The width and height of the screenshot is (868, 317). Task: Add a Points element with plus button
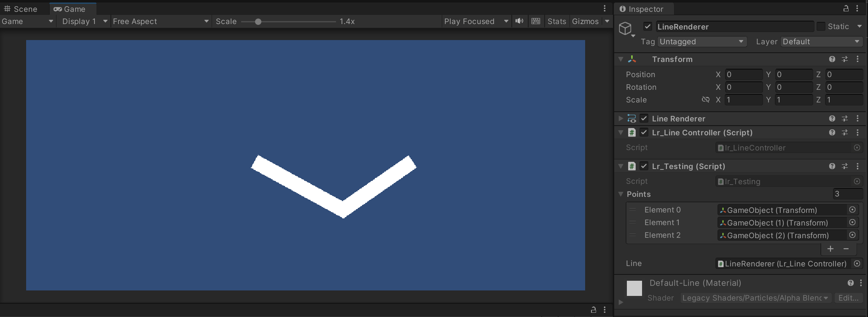point(830,249)
